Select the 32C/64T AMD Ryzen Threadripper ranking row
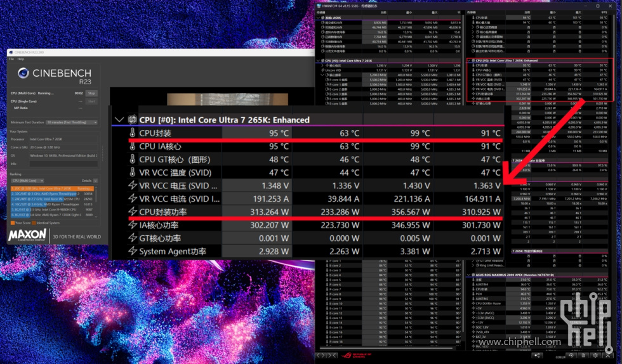622x364 pixels. [x=52, y=194]
